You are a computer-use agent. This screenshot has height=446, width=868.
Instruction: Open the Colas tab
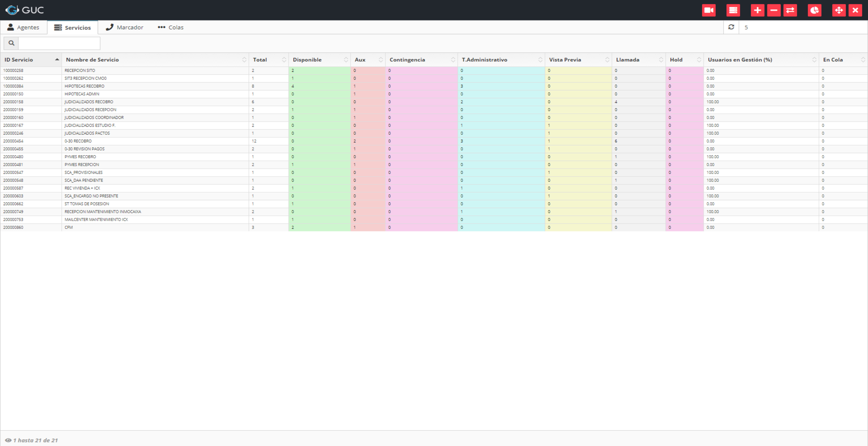(x=171, y=27)
